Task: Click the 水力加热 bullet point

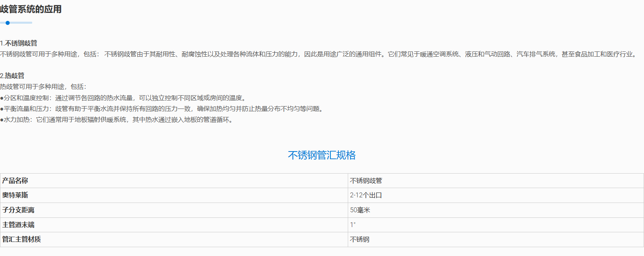Action: (117, 120)
